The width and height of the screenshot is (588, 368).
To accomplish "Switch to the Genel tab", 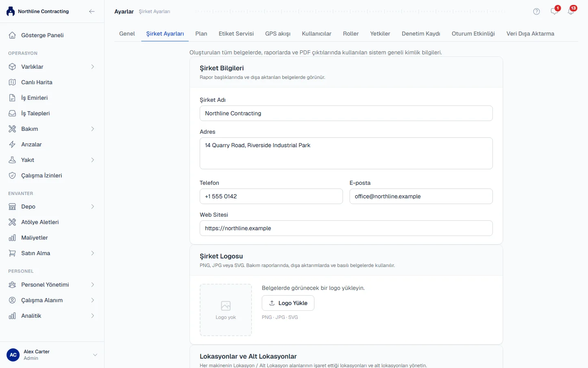I will (x=127, y=34).
